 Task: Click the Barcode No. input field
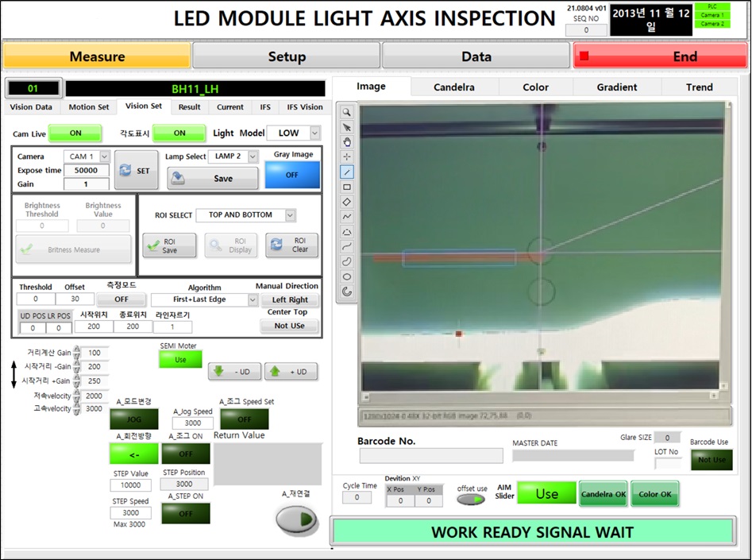pyautogui.click(x=431, y=456)
